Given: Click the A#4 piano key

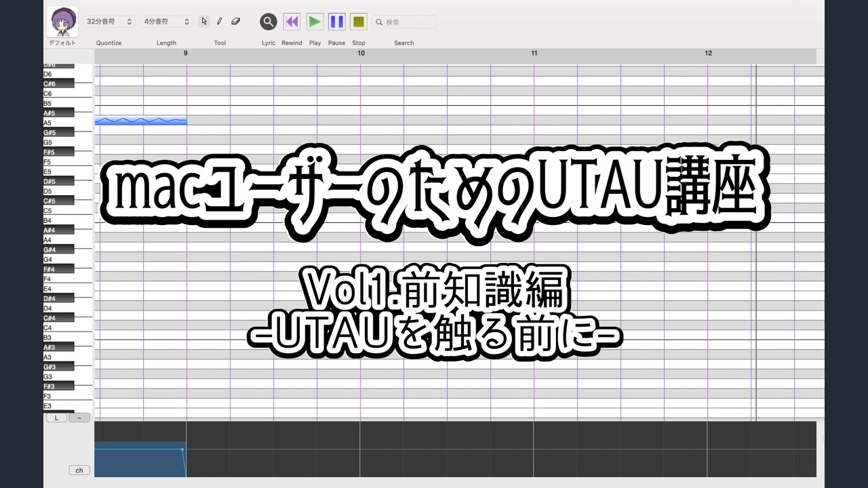Looking at the screenshot, I should [59, 230].
